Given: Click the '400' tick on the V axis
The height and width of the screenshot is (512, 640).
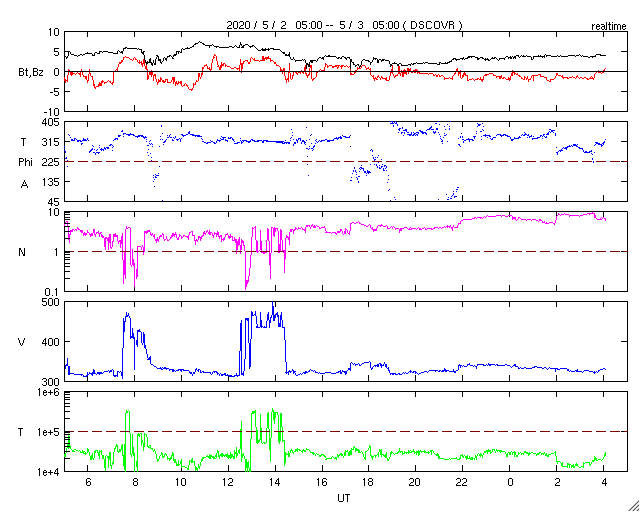Looking at the screenshot, I should [x=51, y=342].
